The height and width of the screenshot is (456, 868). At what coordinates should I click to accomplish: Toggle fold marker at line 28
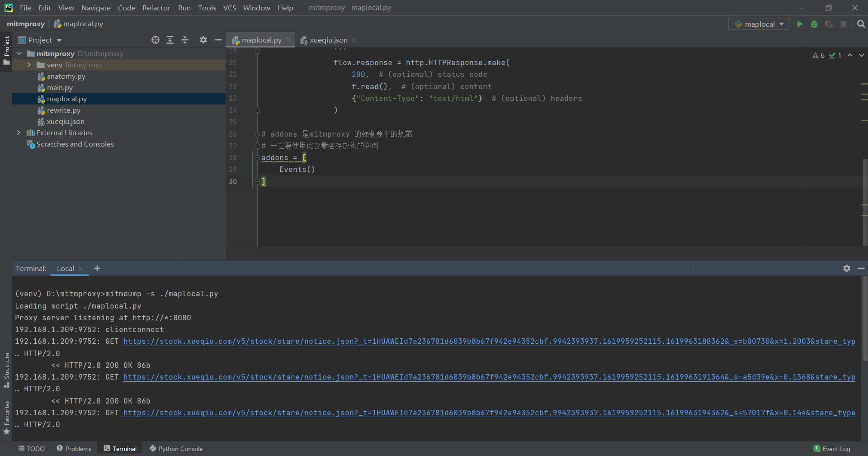coord(257,158)
